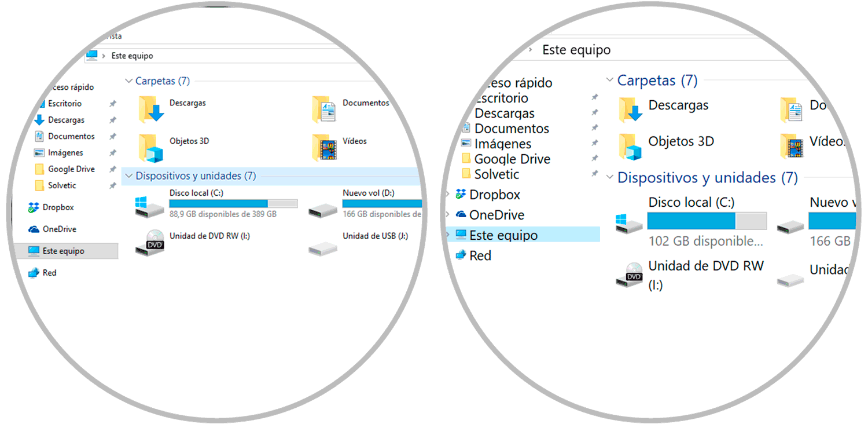
Task: Click OneDrive cloud icon in right circle
Action: point(461,215)
